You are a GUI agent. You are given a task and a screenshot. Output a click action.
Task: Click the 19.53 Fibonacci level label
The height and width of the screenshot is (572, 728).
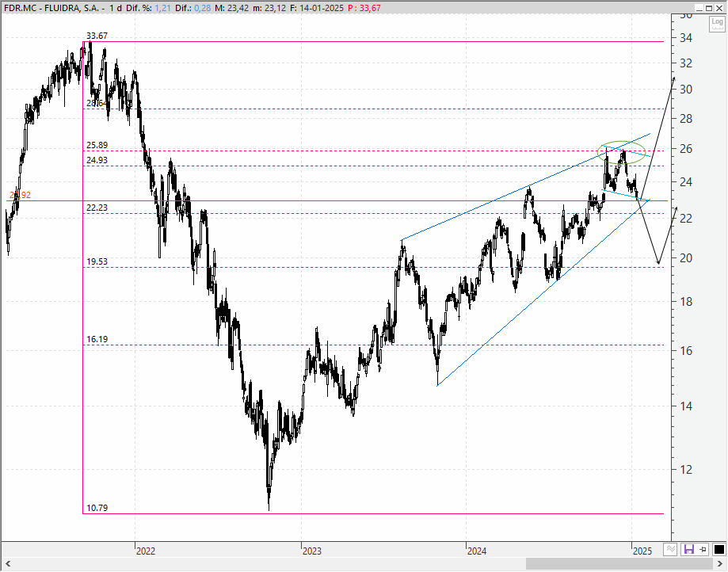coord(97,261)
